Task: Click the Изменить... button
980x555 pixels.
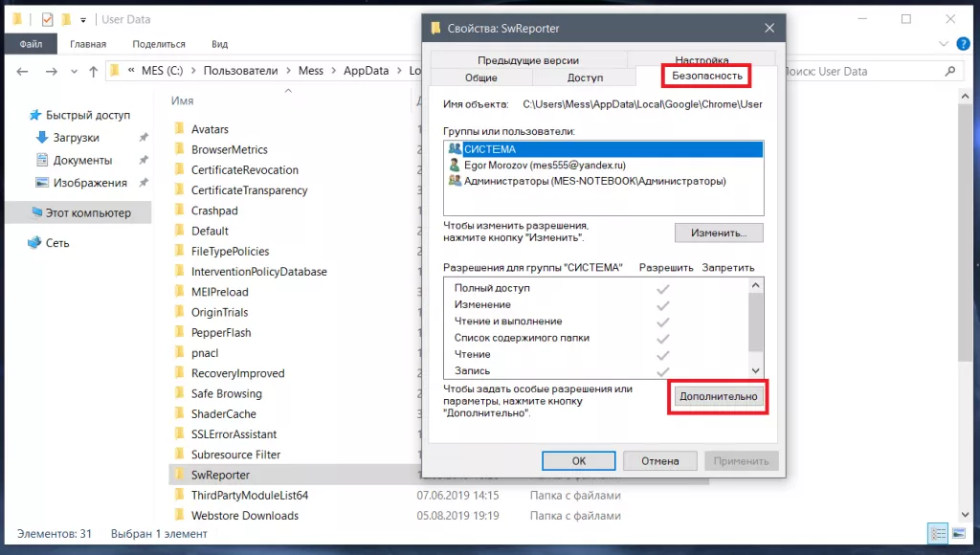Action: (719, 233)
